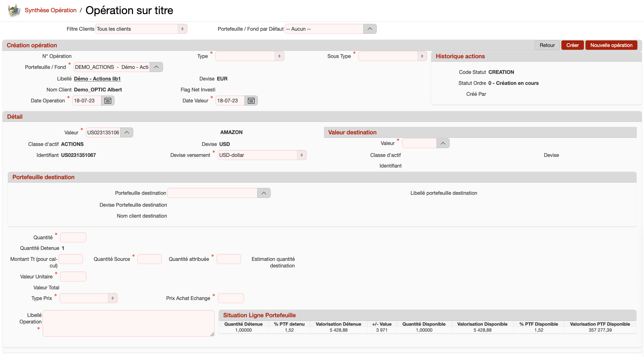Open the Type Prix dropdown
This screenshot has width=644, height=357.
pos(88,298)
